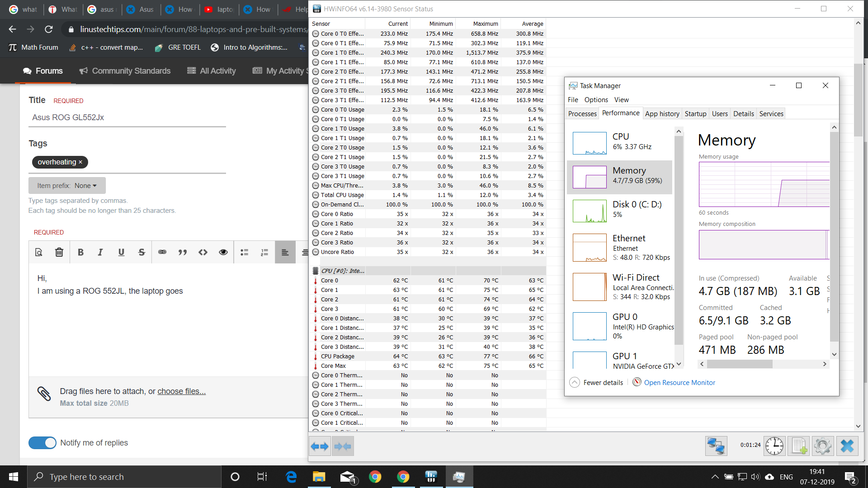The image size is (868, 488).
Task: Click HWiNFO shrink columns arrows button
Action: [343, 446]
